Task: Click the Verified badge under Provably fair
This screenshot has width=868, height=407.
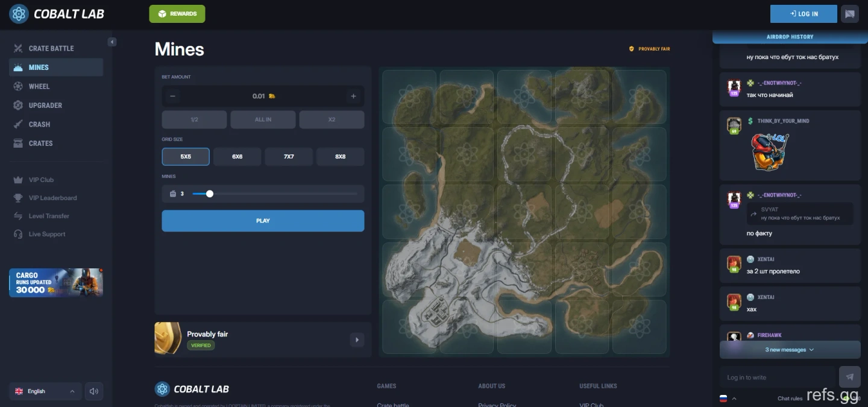Action: 201,345
